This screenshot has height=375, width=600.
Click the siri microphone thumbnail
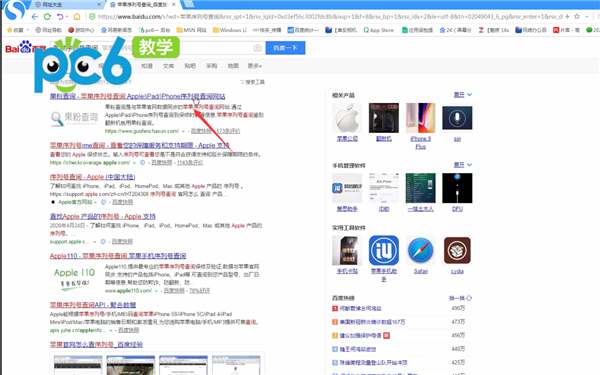(457, 118)
